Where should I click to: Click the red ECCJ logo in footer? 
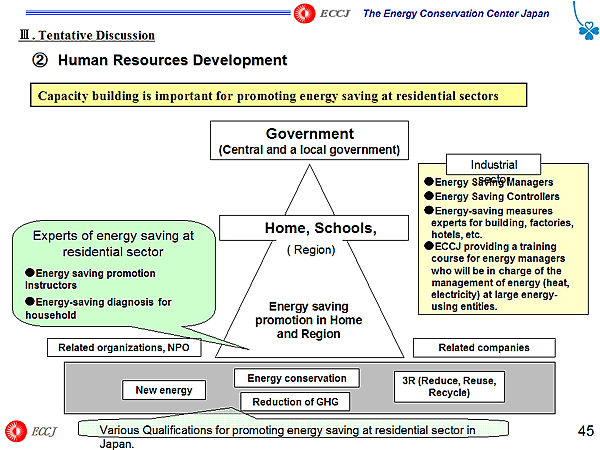[x=16, y=431]
